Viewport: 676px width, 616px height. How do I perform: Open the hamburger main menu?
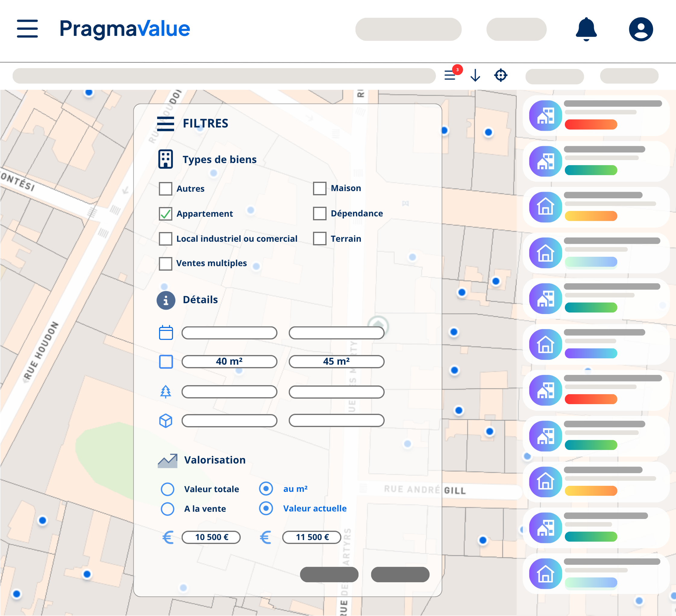[27, 29]
